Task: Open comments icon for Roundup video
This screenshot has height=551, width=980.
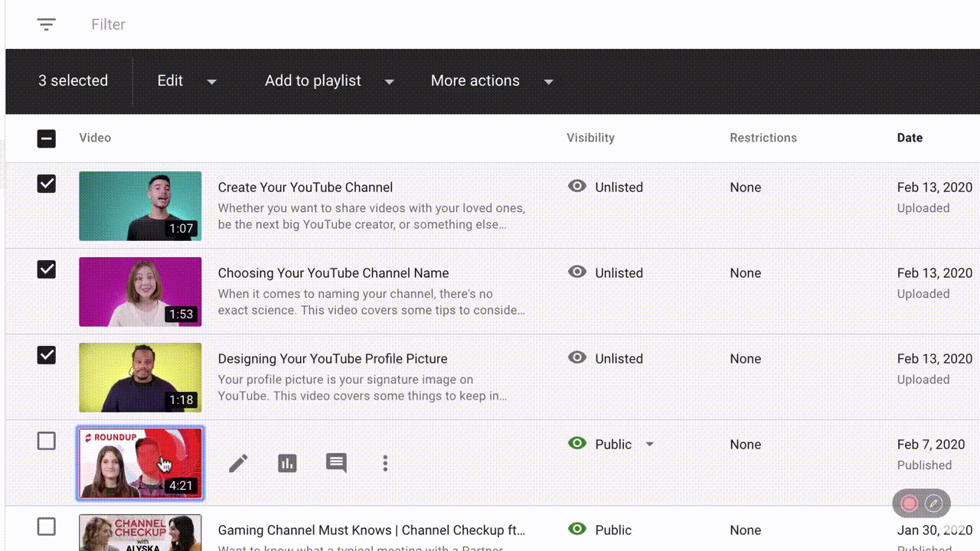Action: click(x=336, y=463)
